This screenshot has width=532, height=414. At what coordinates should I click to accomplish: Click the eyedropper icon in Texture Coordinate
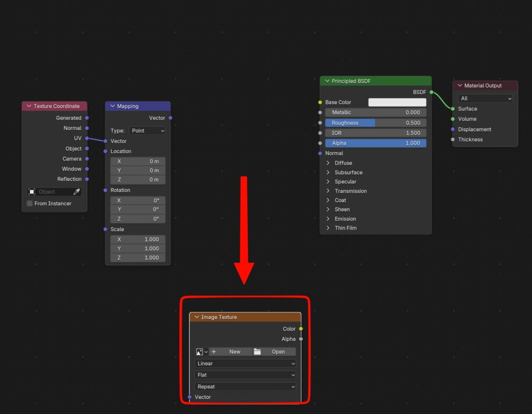pos(76,192)
